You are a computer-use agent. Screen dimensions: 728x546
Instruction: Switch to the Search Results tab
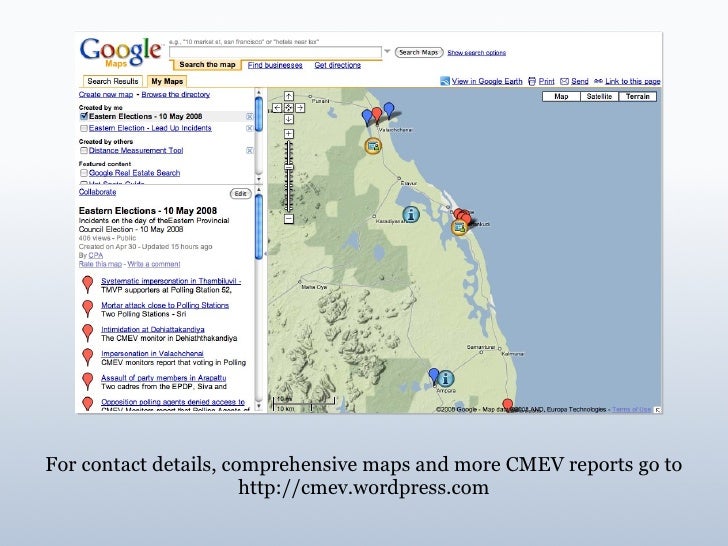(113, 81)
